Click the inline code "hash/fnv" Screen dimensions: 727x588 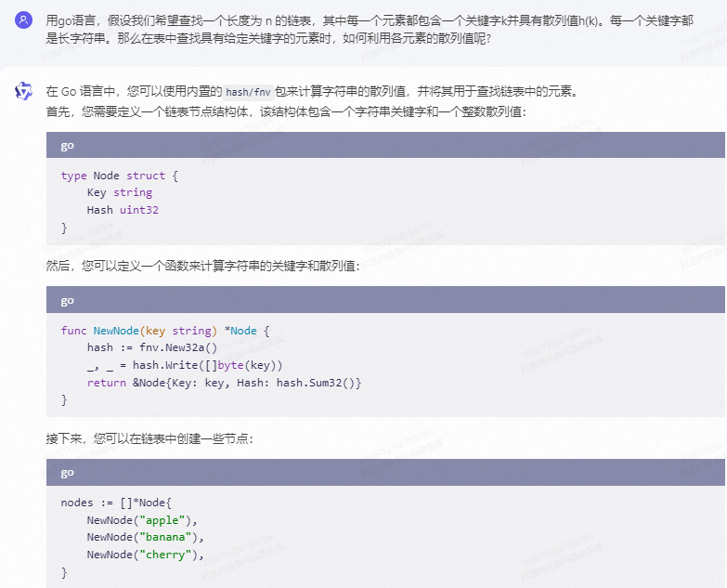coord(248,92)
